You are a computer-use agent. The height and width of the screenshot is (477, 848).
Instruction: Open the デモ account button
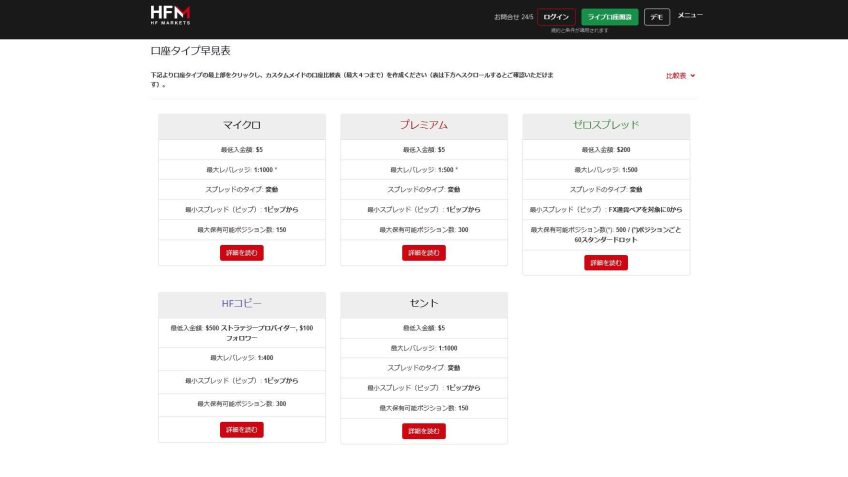(x=657, y=17)
